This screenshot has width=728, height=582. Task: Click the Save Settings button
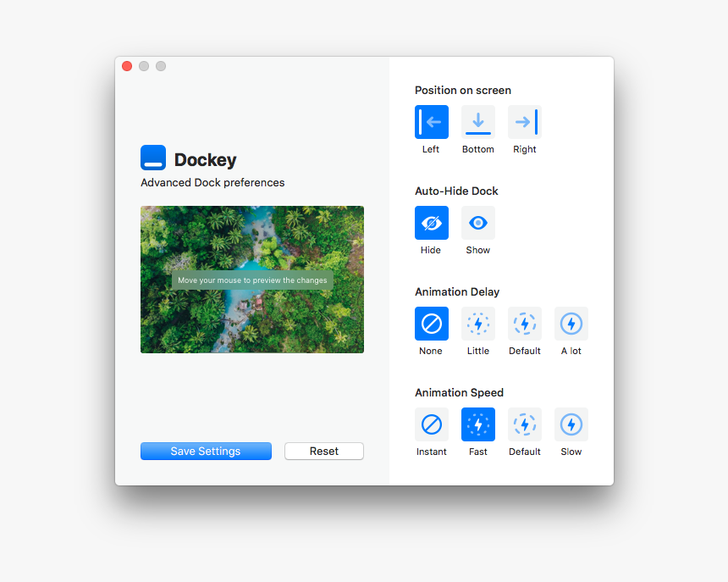(206, 451)
